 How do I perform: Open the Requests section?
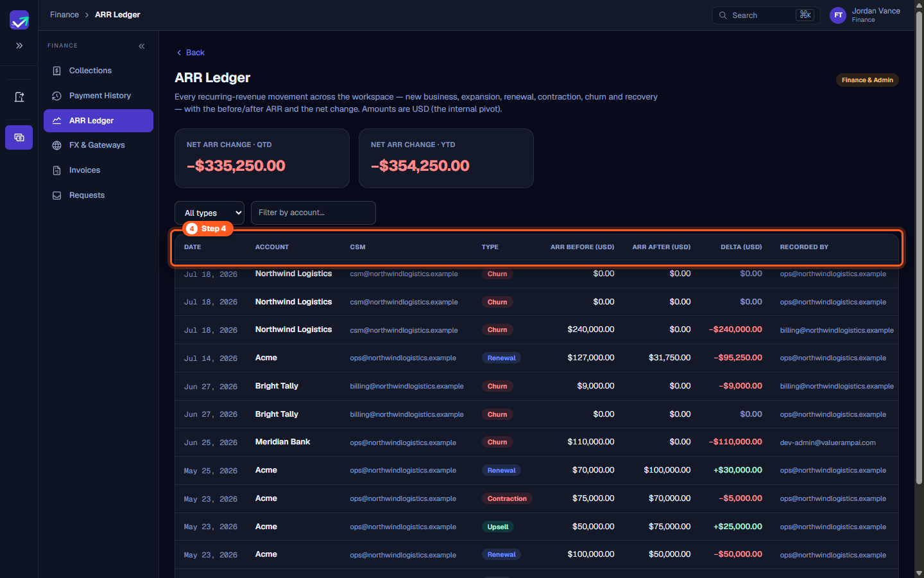pos(98,195)
